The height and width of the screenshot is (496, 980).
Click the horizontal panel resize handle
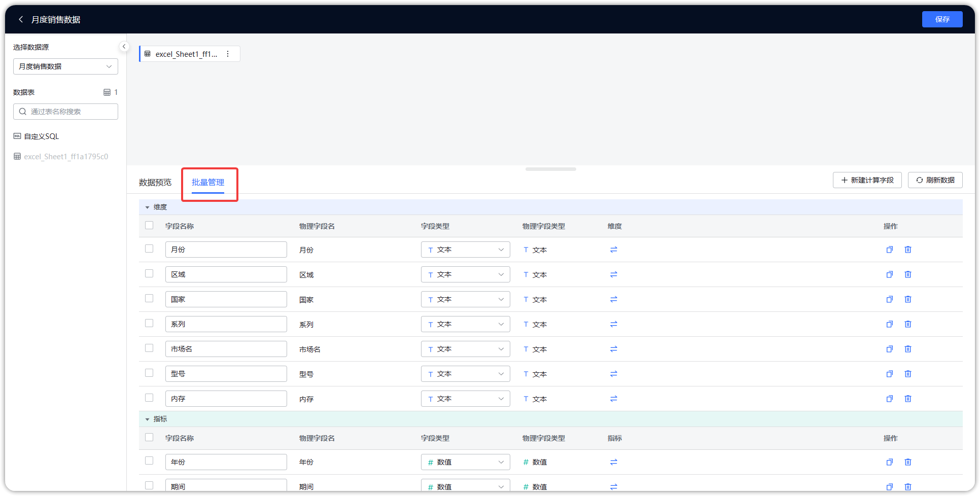(x=551, y=169)
